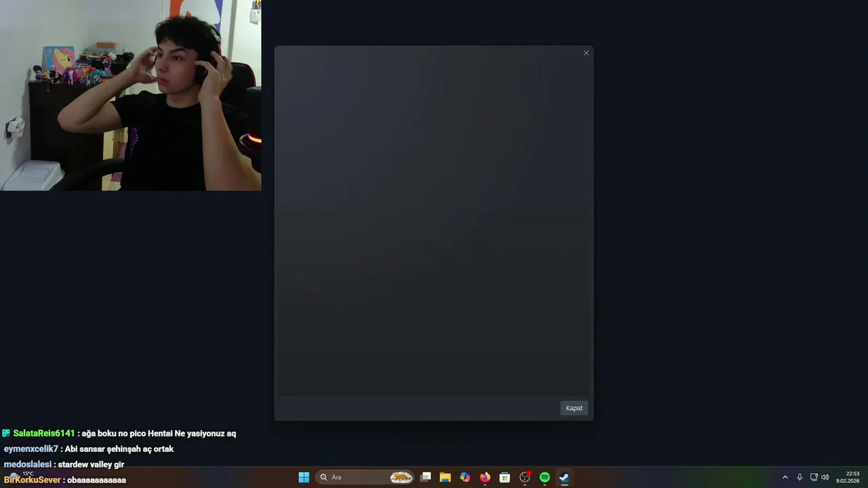868x488 pixels.
Task: Open Microsoft Store from the taskbar
Action: coord(505,477)
